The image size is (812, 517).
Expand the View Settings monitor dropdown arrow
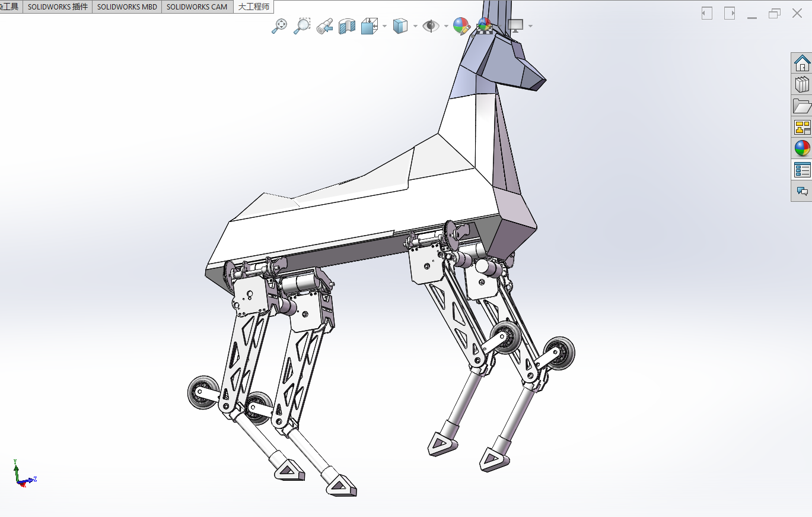[x=530, y=26]
